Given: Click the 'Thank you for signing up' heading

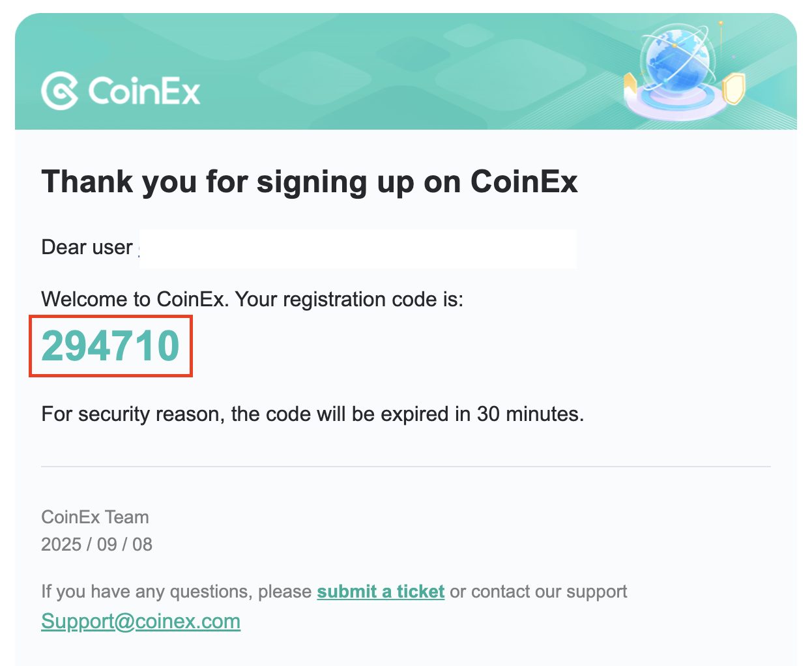Looking at the screenshot, I should (309, 181).
